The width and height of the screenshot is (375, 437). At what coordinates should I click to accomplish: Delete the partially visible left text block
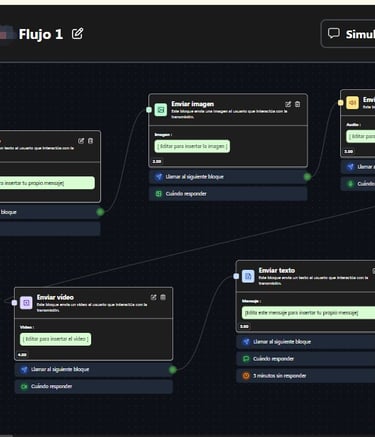pyautogui.click(x=90, y=141)
